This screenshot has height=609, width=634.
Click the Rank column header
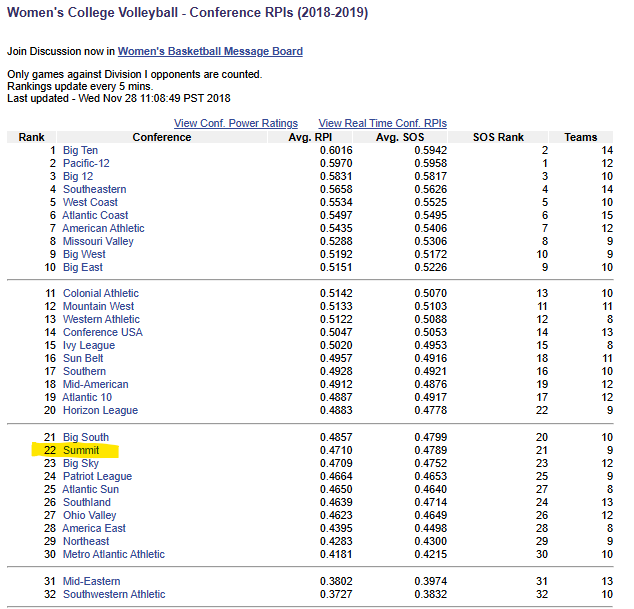coord(32,137)
